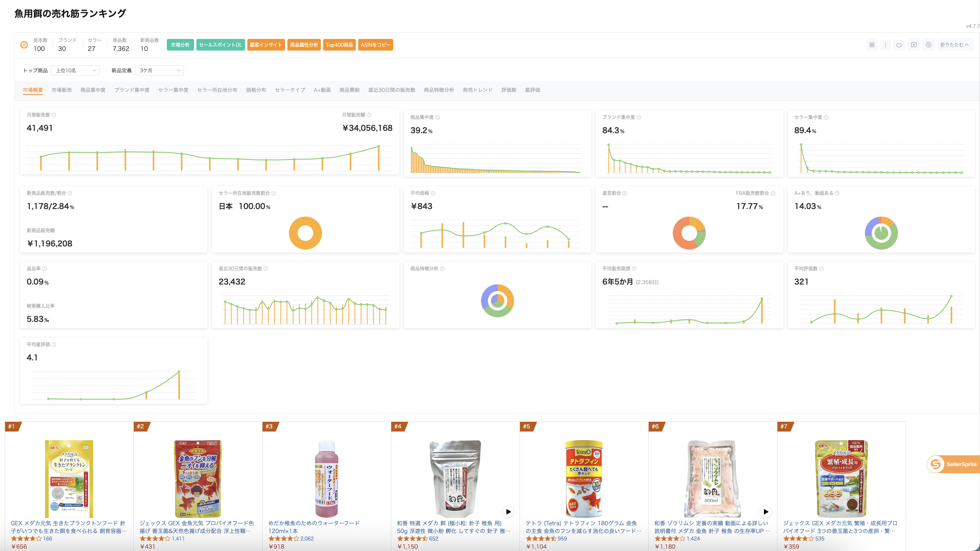Switch to セラー集中度 tab

[x=173, y=90]
